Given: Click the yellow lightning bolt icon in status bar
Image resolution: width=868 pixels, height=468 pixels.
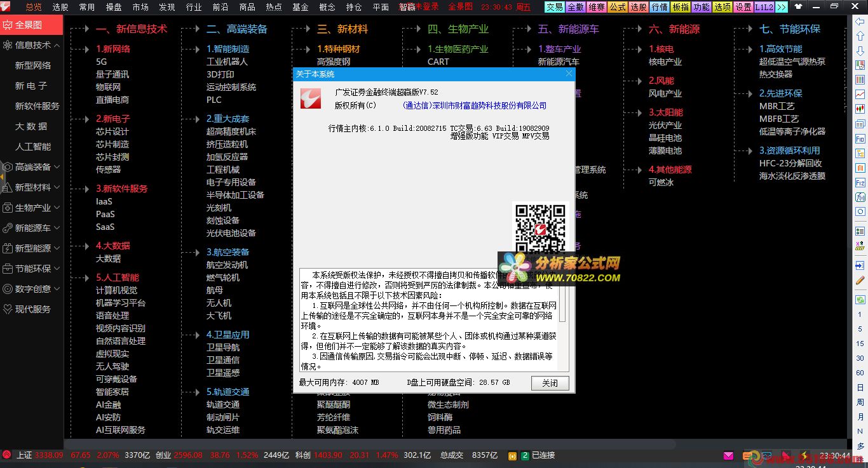Looking at the screenshot, I should click(804, 455).
